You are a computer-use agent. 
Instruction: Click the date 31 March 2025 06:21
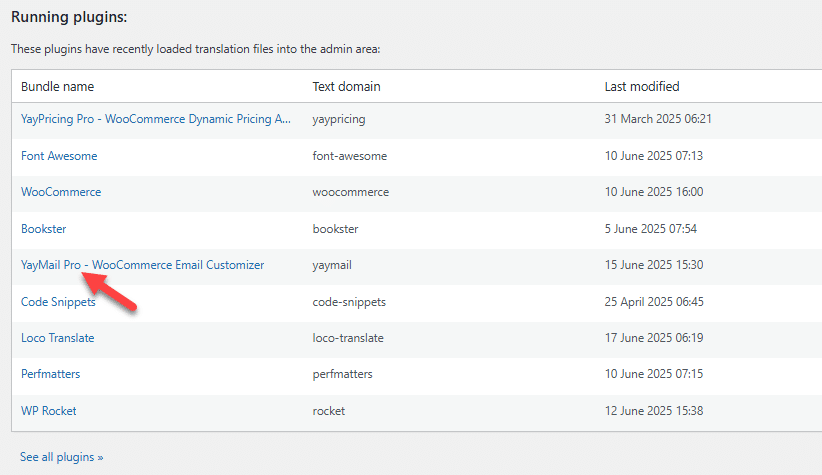(658, 119)
